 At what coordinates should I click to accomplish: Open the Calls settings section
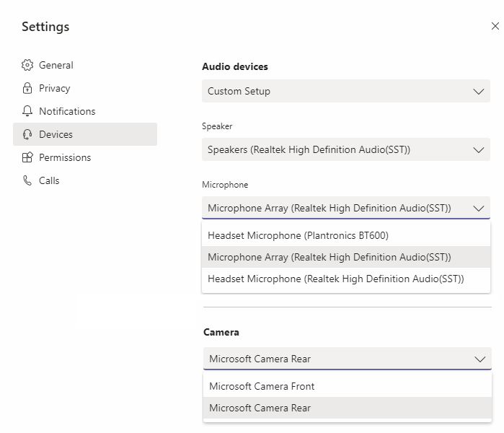(49, 180)
